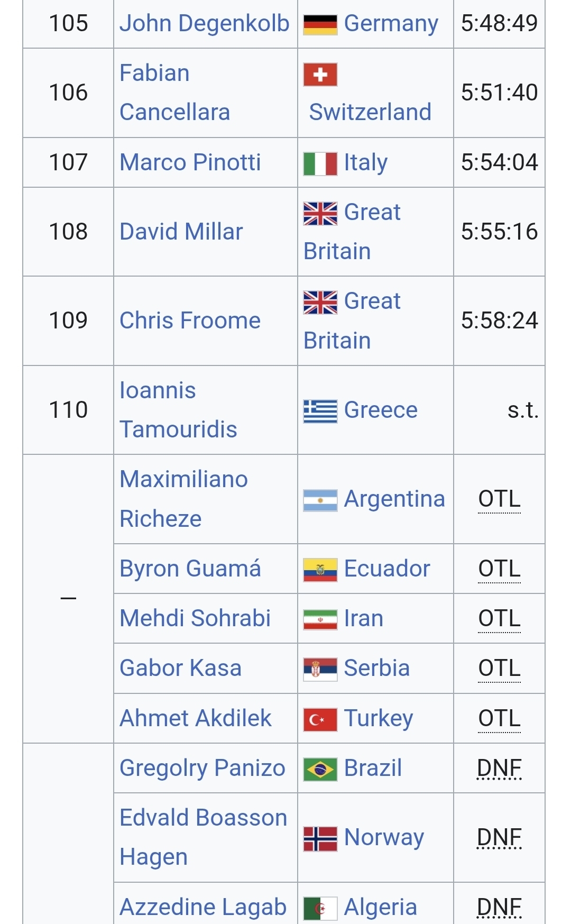The height and width of the screenshot is (924, 571).
Task: Follow the Ioannis Tamouridis link
Action: 178,410
